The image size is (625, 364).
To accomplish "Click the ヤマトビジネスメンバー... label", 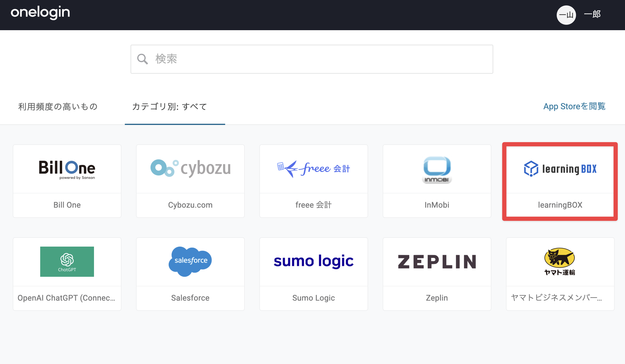I will tap(557, 298).
